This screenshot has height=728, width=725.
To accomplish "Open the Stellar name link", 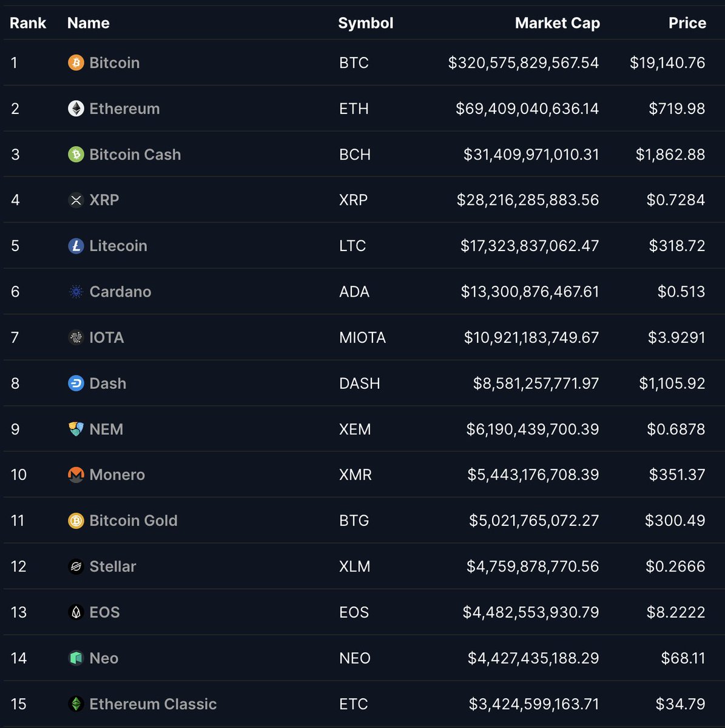I will 113,567.
